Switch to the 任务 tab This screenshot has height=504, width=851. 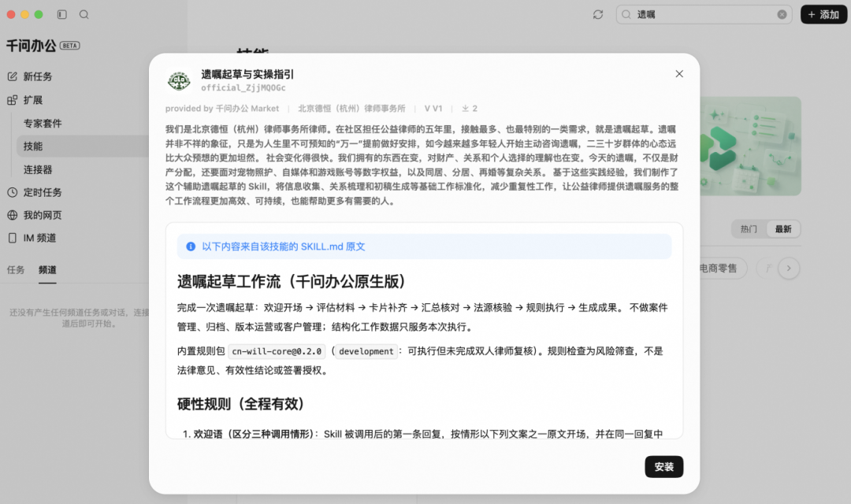tap(15, 269)
